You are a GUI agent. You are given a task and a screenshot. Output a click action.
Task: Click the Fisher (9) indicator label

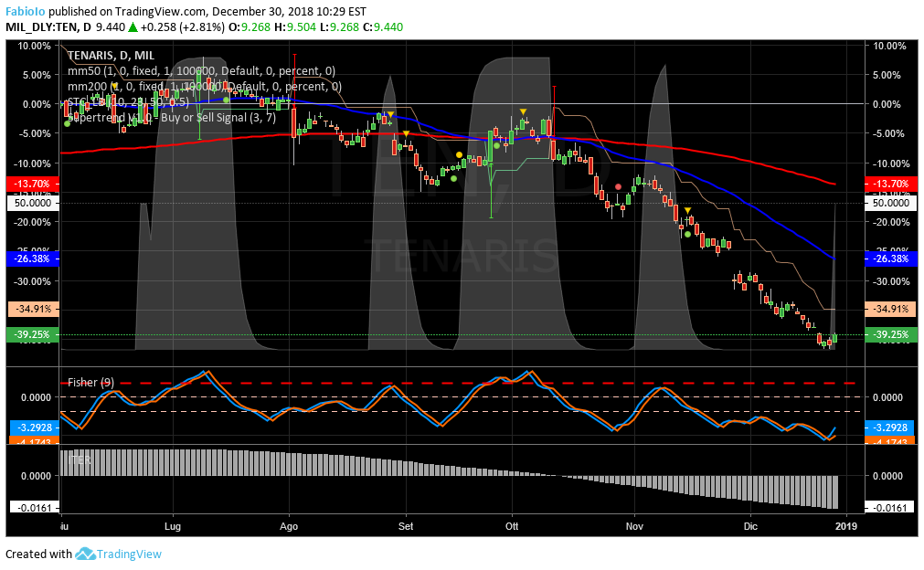tap(90, 383)
